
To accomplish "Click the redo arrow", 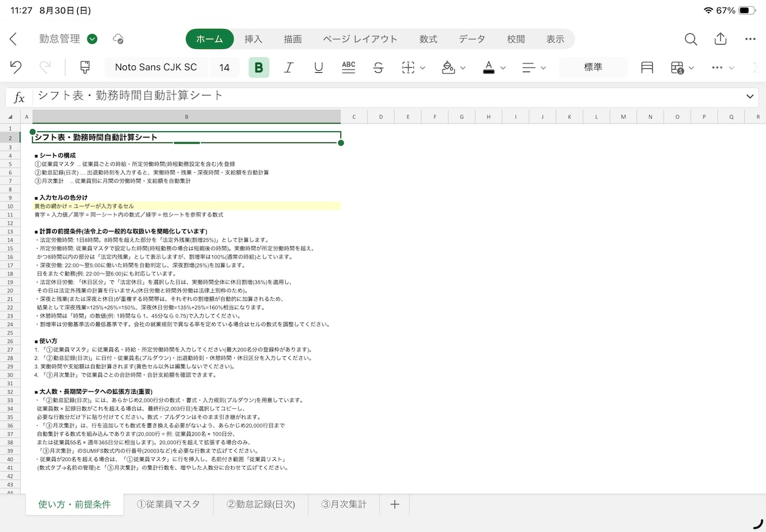I will (45, 67).
